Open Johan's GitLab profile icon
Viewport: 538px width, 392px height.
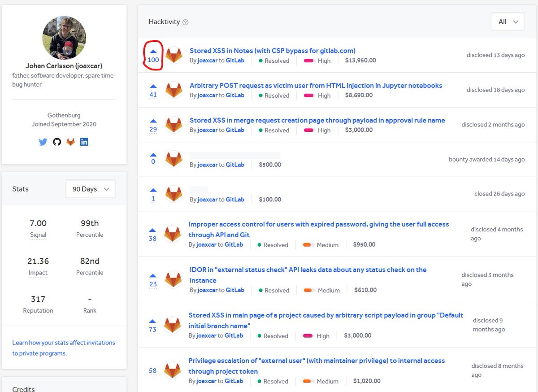coord(71,142)
